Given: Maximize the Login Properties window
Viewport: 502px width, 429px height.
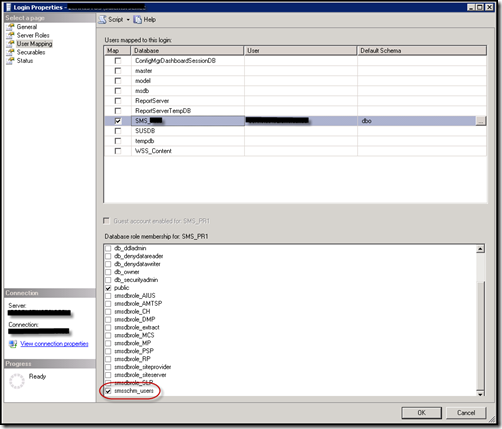Looking at the screenshot, I should [x=480, y=7].
